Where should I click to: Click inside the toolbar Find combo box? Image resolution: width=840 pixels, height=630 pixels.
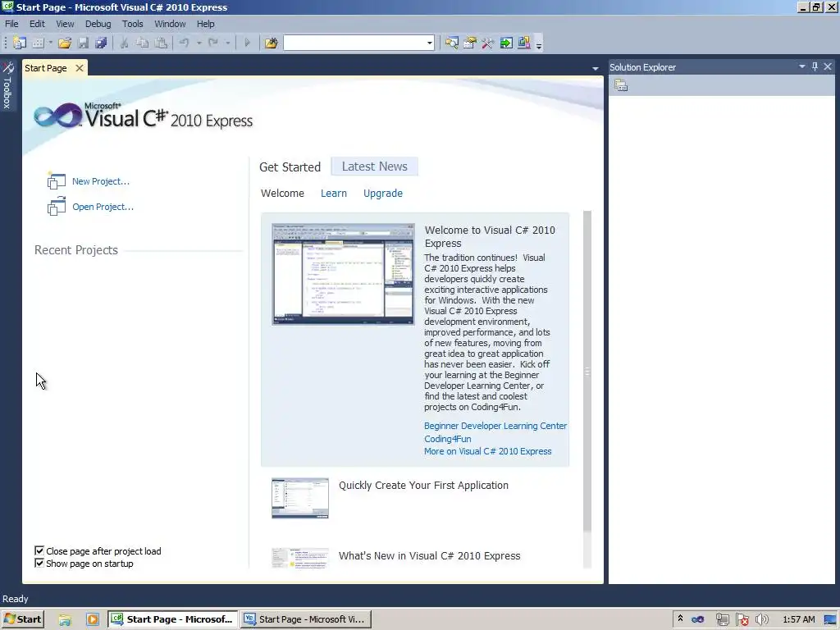point(354,43)
